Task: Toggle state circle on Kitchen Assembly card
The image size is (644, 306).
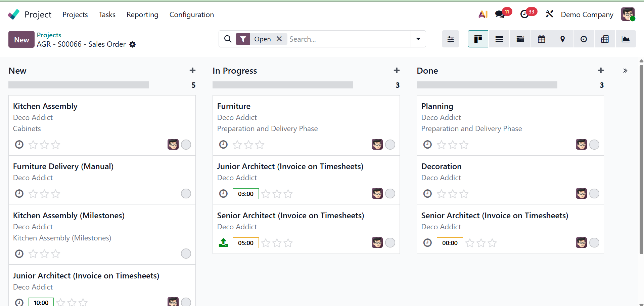Action: click(186, 145)
